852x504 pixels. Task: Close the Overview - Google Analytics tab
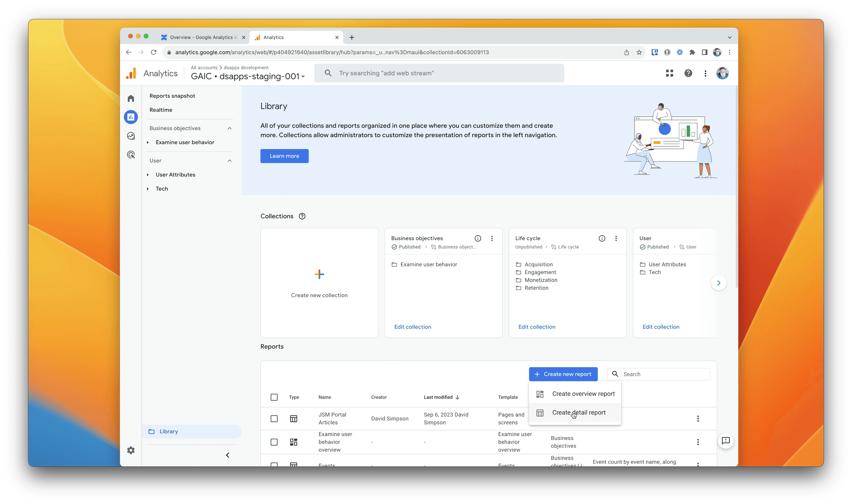tap(243, 37)
